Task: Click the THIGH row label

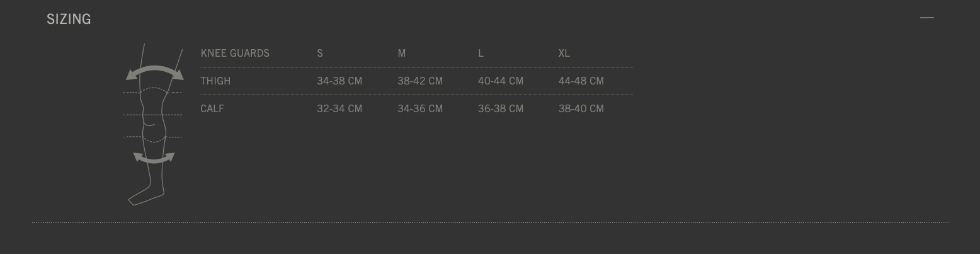Action: click(215, 81)
